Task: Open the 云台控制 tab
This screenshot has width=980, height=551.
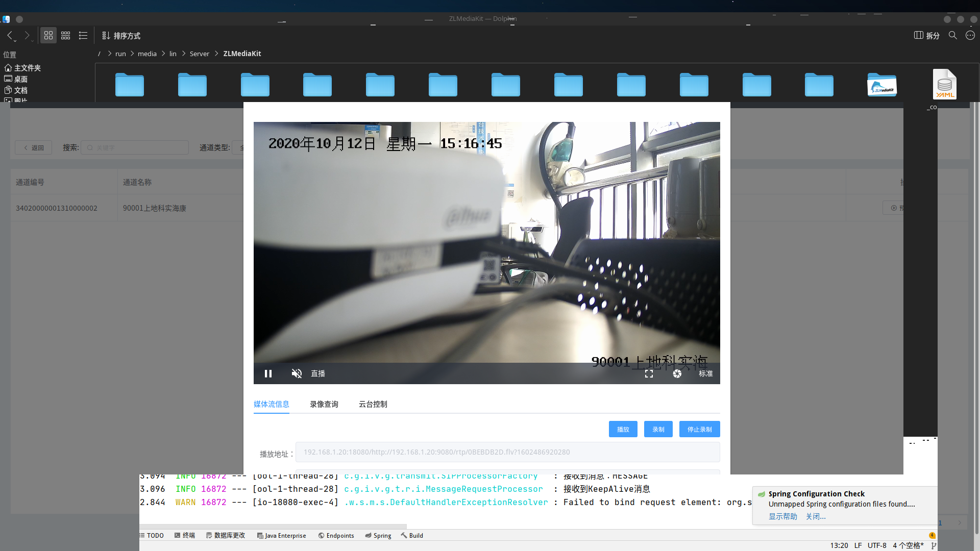Action: click(373, 404)
